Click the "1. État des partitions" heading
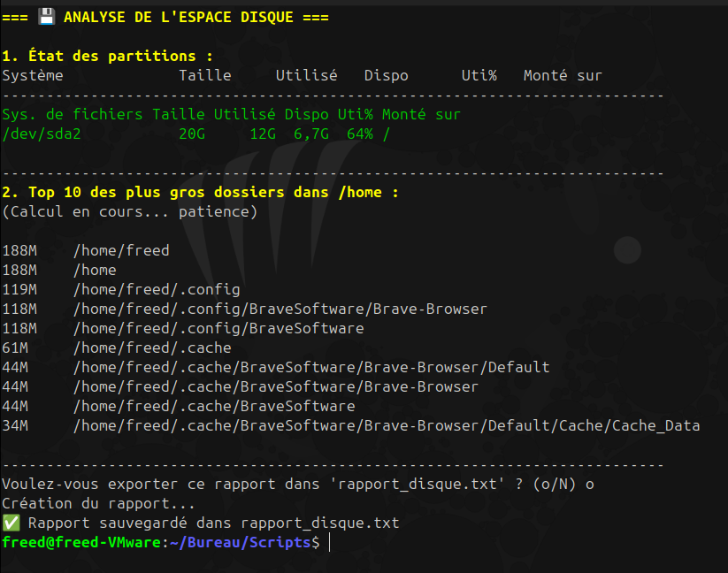The image size is (728, 573). [107, 56]
